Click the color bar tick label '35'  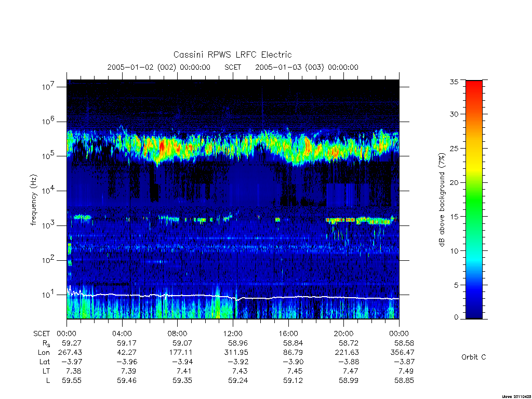click(x=454, y=82)
